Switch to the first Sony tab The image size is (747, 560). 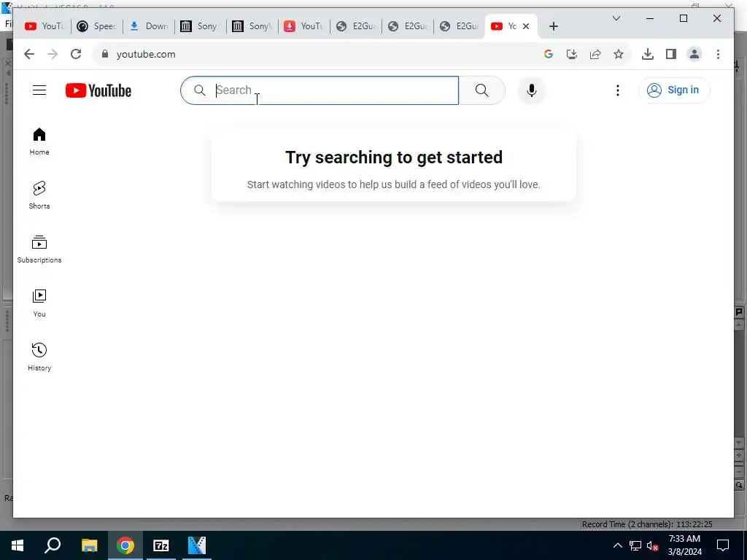(201, 26)
